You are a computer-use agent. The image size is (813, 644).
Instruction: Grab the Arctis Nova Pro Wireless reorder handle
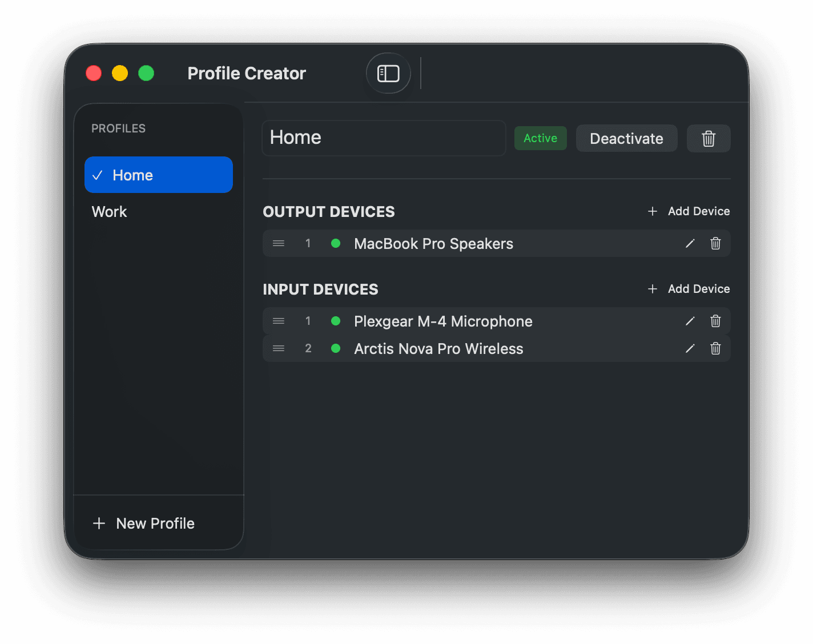(x=279, y=348)
